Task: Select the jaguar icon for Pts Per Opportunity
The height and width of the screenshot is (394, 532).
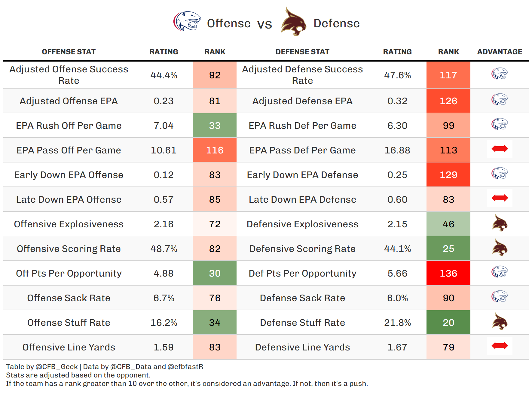Action: click(500, 272)
